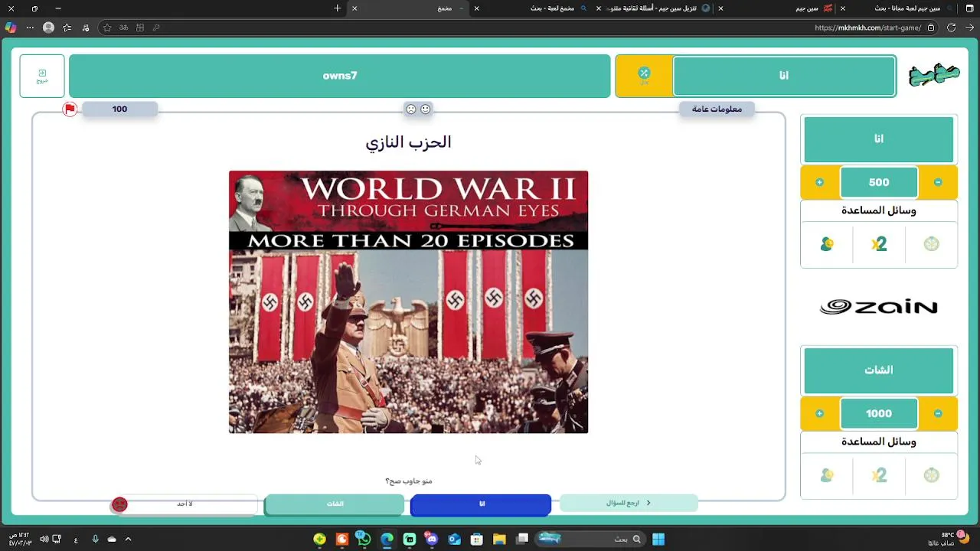Click the 500 score field for انا
The height and width of the screenshot is (551, 980).
click(879, 182)
